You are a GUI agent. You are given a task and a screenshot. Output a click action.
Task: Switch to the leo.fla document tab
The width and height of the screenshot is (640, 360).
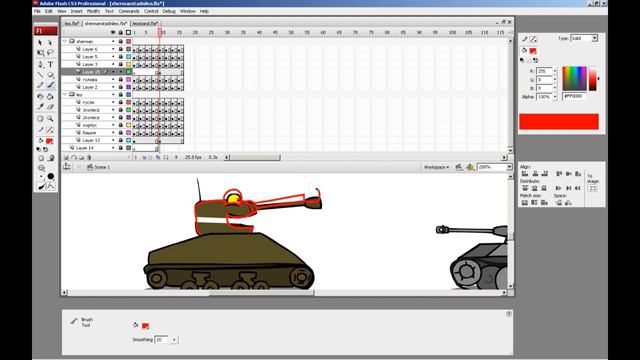coord(72,24)
